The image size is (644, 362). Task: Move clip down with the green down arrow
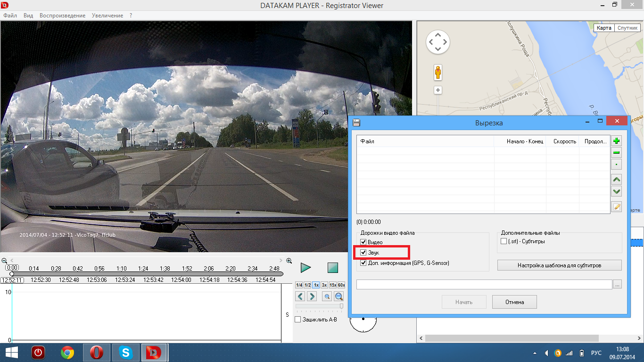click(616, 191)
